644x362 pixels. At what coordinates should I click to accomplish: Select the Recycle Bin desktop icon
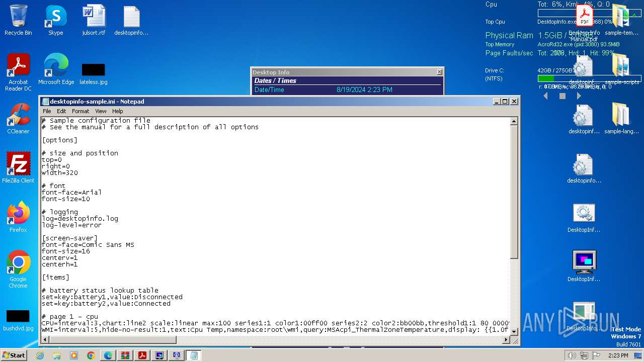click(x=18, y=20)
